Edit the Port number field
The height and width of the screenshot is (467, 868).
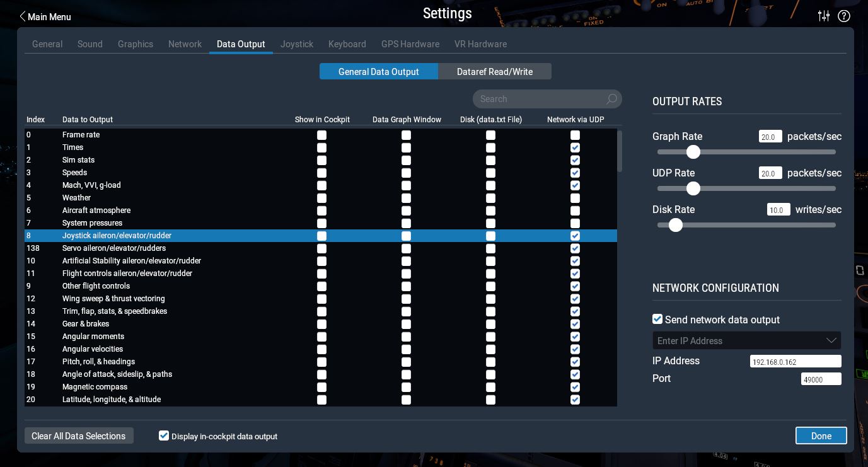(821, 379)
